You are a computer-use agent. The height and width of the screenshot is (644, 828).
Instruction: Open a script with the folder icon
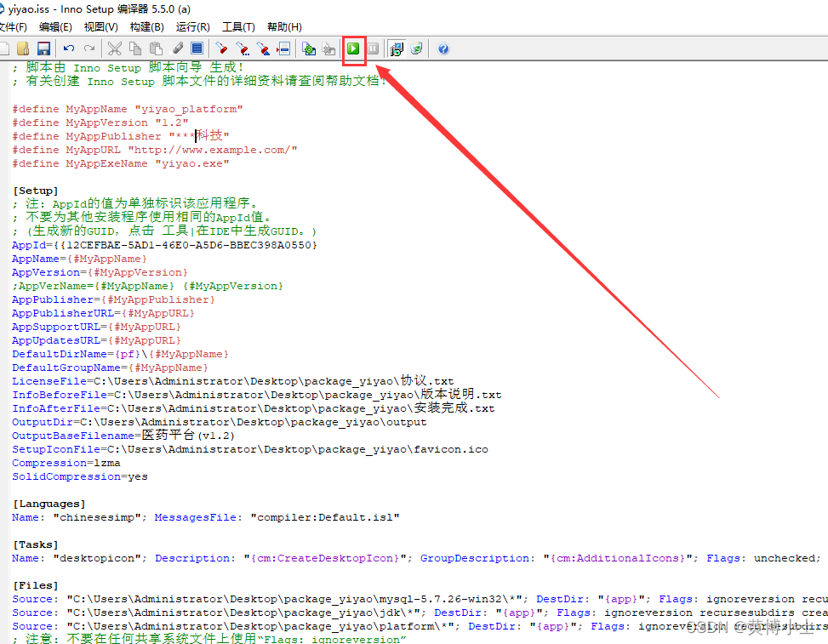click(23, 48)
